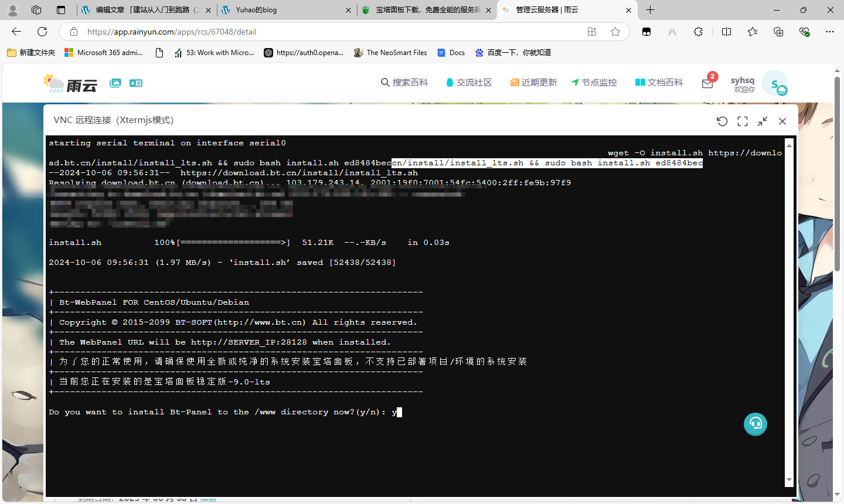Switch to Yuhao的blog tab
This screenshot has height=504, width=844.
287,10
